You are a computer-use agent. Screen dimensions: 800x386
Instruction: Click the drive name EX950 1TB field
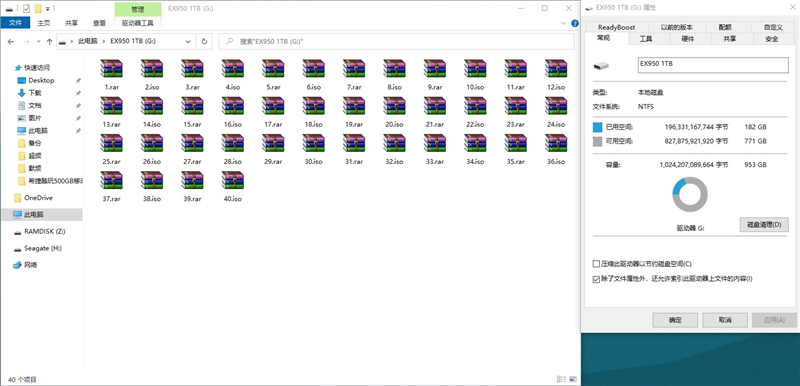[x=713, y=65]
